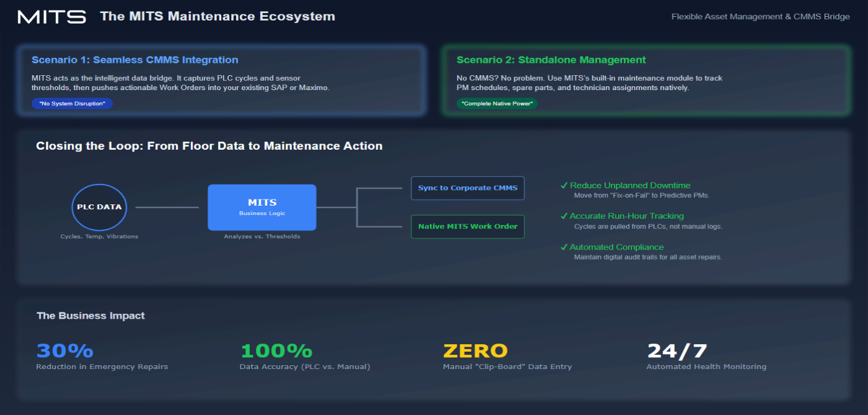Screen dimensions: 868x415
Task: Click the blue 30% statistic
Action: coord(65,351)
